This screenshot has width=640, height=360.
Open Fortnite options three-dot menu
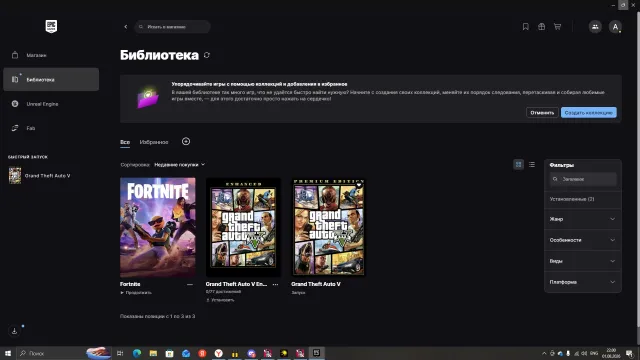point(190,284)
